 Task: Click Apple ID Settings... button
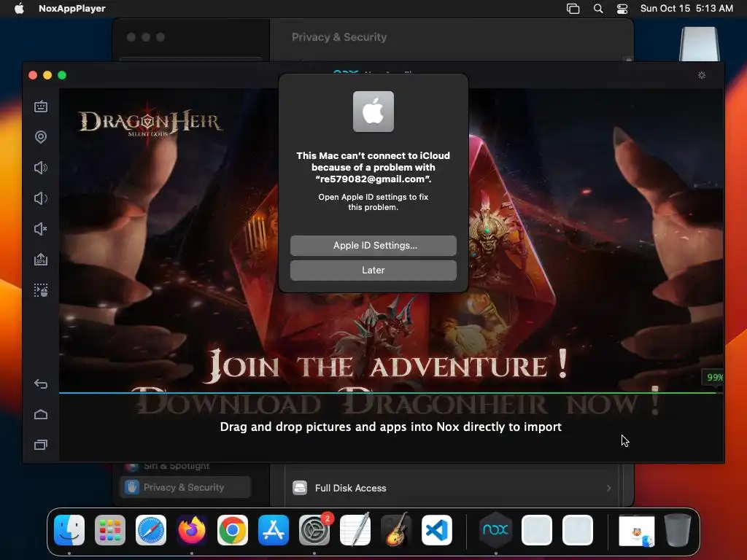point(373,245)
